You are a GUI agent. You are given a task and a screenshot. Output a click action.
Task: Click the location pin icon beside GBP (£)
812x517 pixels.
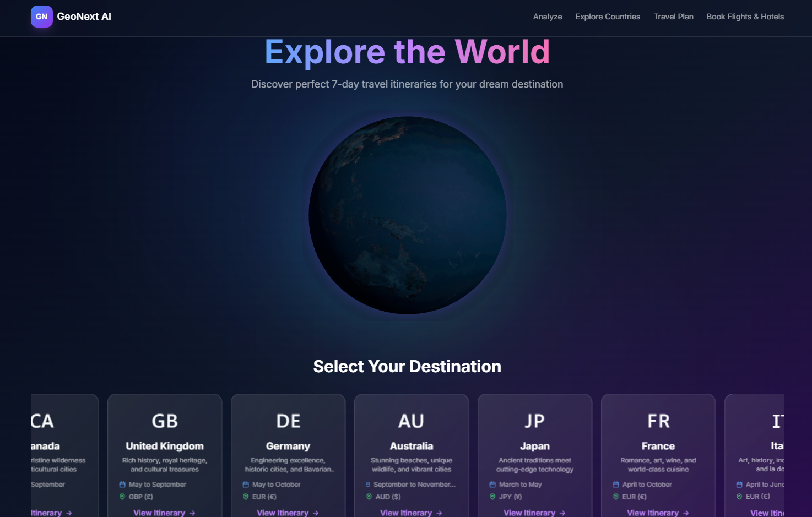(x=122, y=497)
